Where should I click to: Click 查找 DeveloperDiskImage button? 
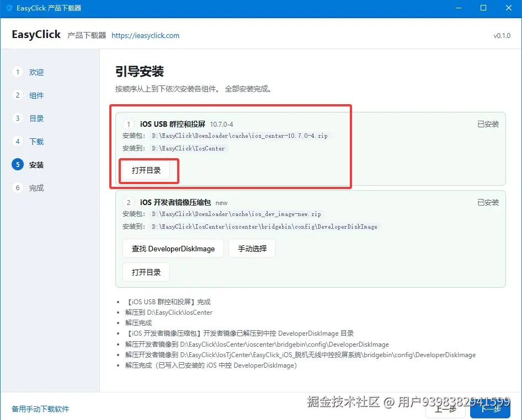173,249
